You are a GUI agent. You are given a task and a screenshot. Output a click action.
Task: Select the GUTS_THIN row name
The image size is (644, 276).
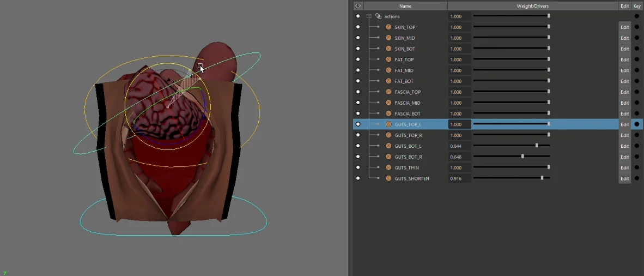(406, 168)
